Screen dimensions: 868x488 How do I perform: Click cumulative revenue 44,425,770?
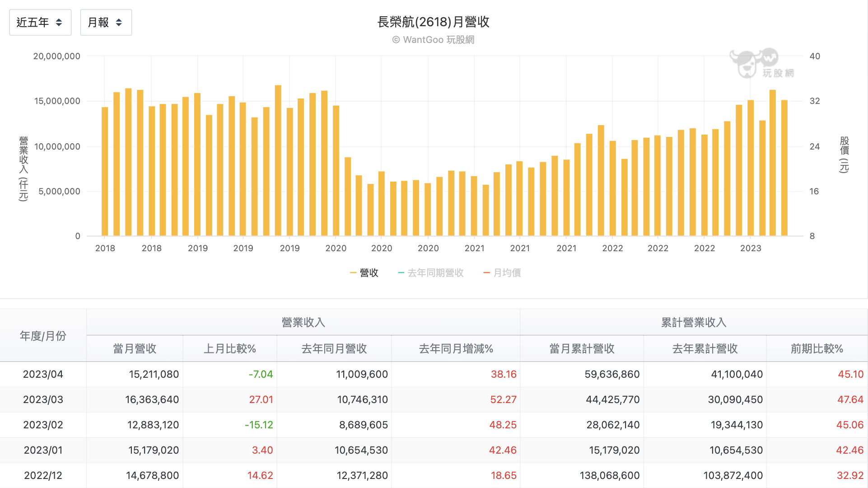pos(612,399)
